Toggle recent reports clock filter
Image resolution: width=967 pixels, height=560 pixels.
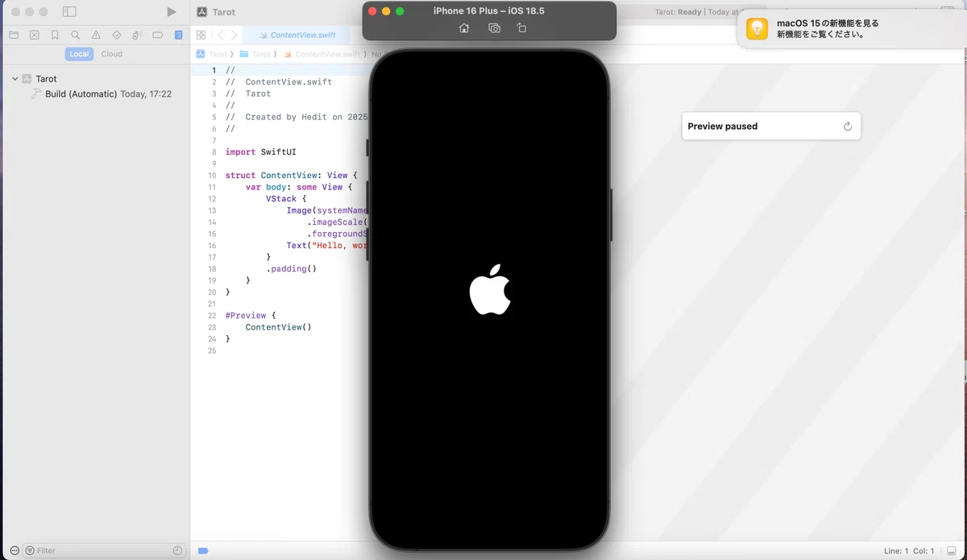click(x=177, y=550)
